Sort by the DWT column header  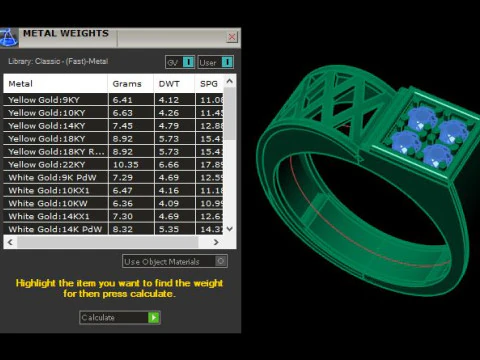pos(174,84)
